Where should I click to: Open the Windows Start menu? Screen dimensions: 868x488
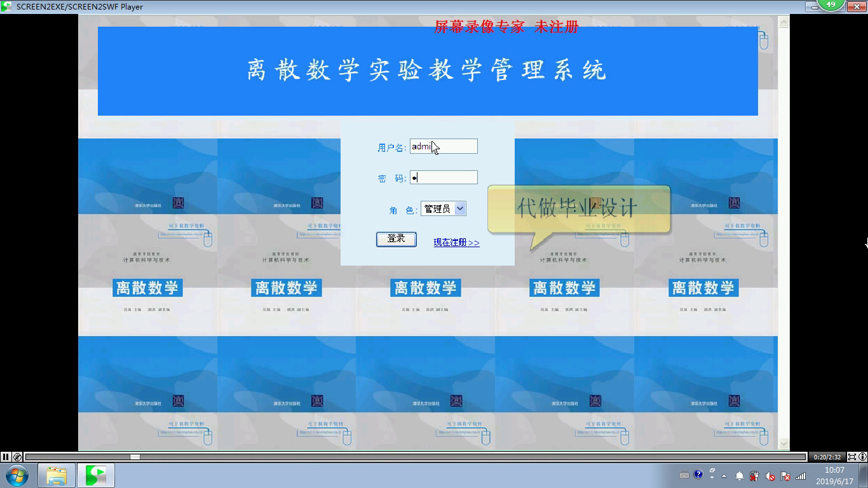coord(17,475)
